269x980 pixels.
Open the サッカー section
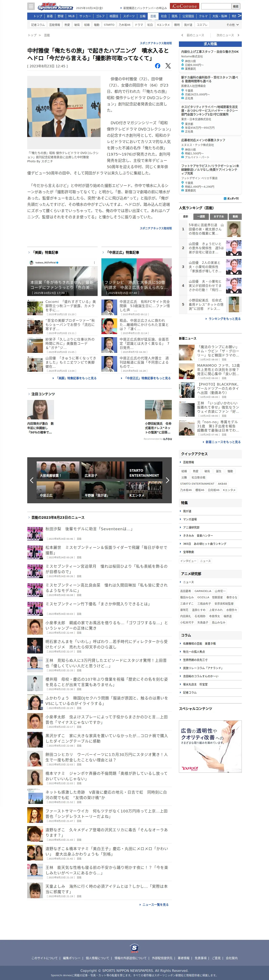click(x=85, y=16)
